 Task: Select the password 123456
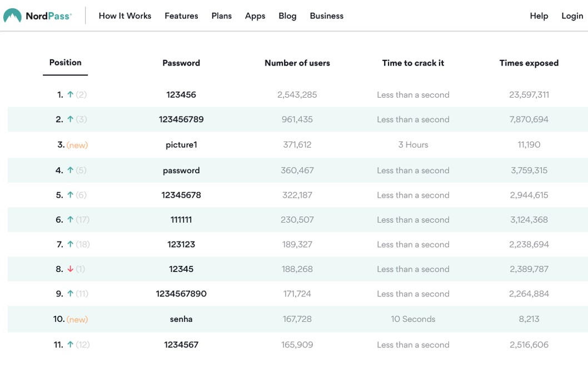tap(181, 95)
